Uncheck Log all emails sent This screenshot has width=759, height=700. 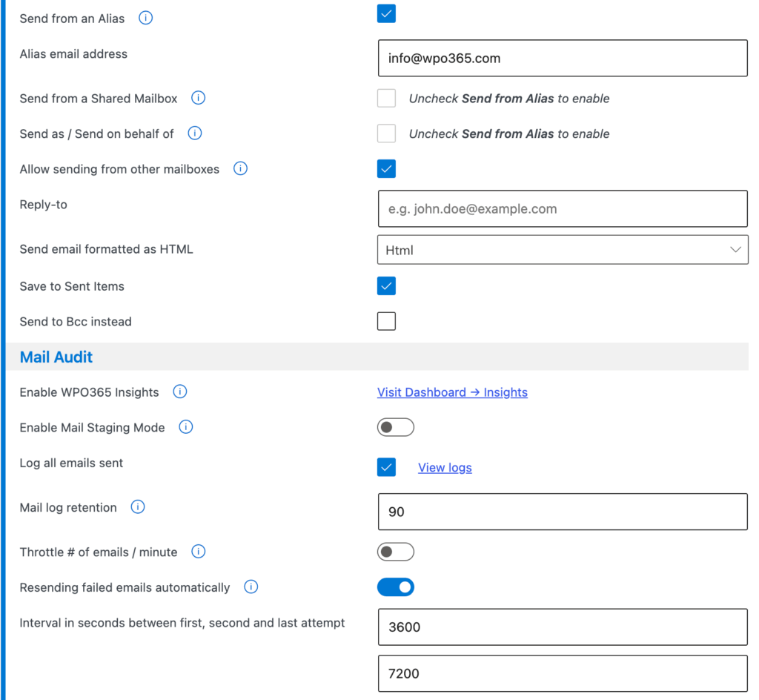386,468
